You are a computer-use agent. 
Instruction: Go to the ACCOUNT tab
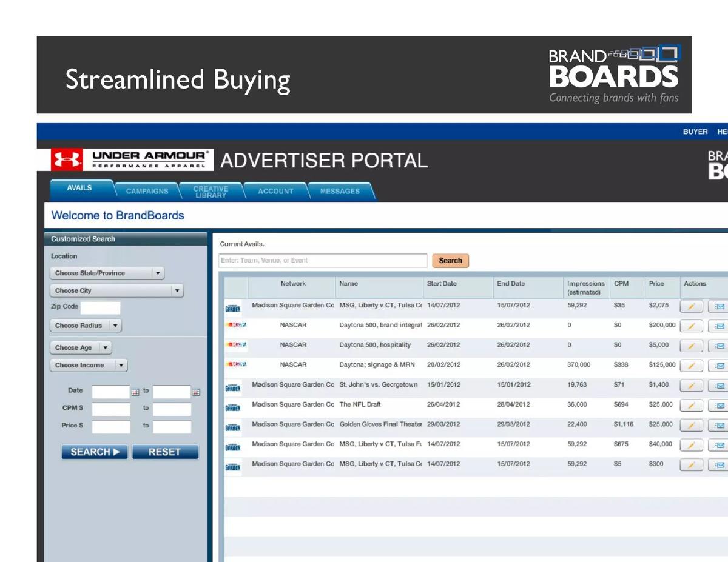tap(275, 191)
